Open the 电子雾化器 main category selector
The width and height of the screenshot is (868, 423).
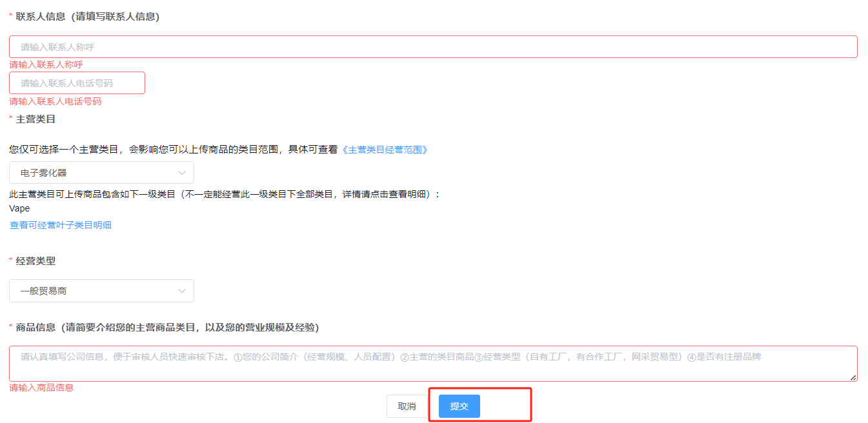(97, 173)
